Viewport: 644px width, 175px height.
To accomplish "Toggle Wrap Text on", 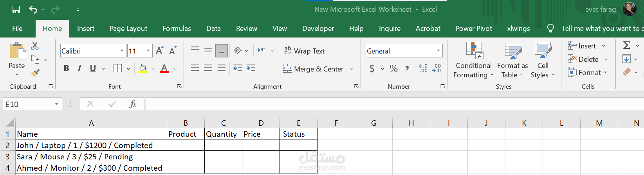I will click(305, 51).
